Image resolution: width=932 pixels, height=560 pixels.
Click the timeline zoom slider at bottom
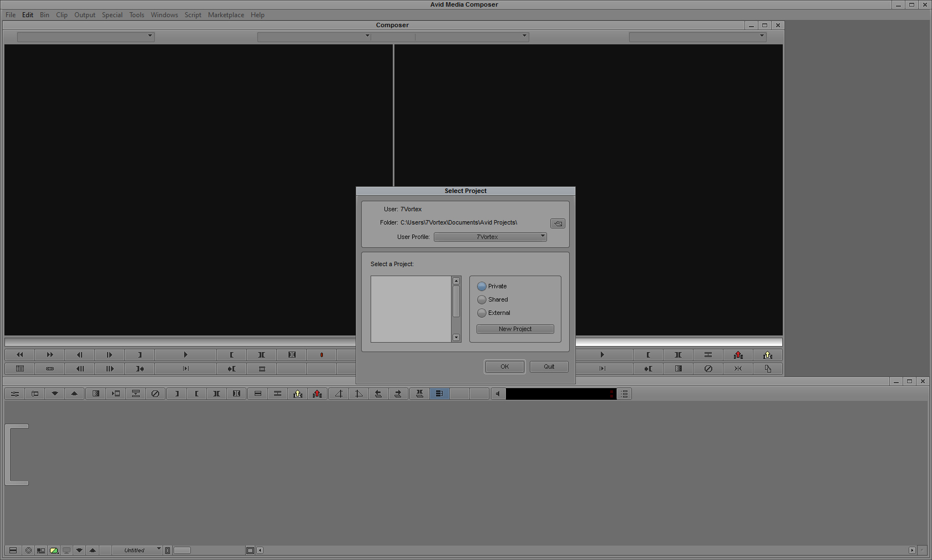coord(183,551)
